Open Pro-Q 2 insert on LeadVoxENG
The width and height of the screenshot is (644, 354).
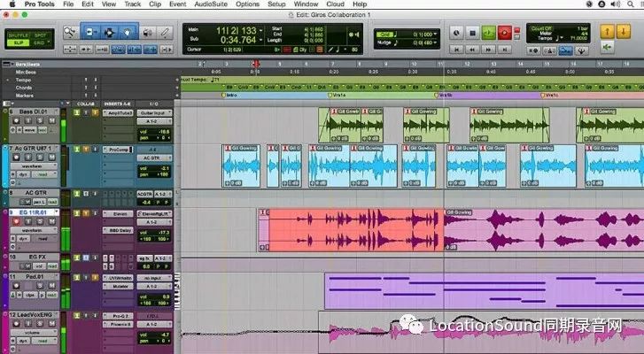[118, 316]
